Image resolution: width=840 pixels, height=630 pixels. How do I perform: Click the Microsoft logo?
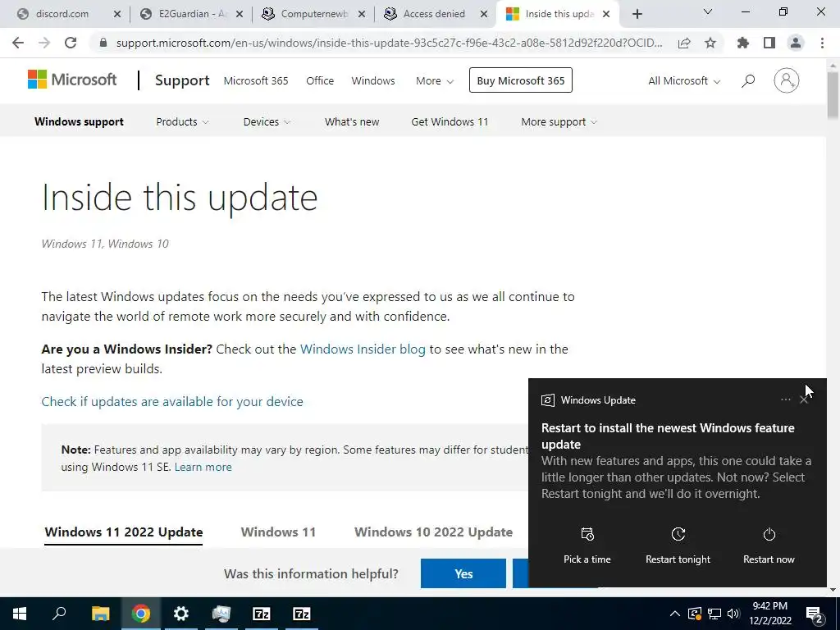[x=72, y=80]
